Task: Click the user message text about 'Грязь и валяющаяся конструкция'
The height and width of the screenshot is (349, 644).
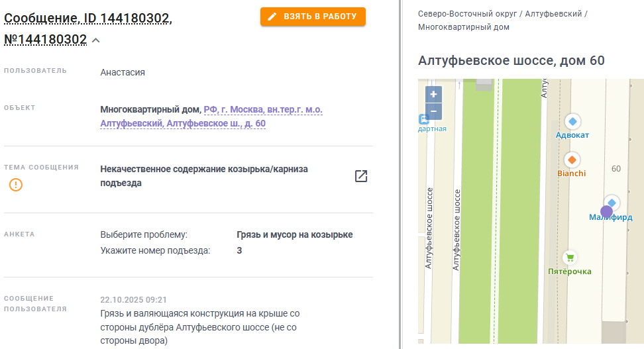Action: point(200,327)
